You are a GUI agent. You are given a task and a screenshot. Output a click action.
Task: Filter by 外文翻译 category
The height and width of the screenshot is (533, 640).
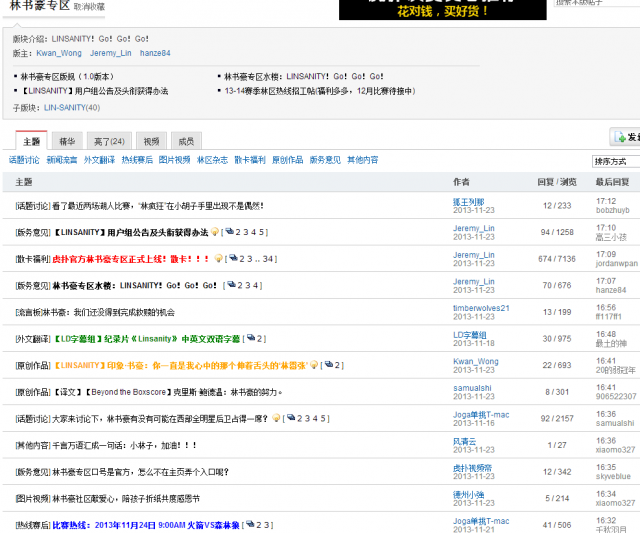99,160
